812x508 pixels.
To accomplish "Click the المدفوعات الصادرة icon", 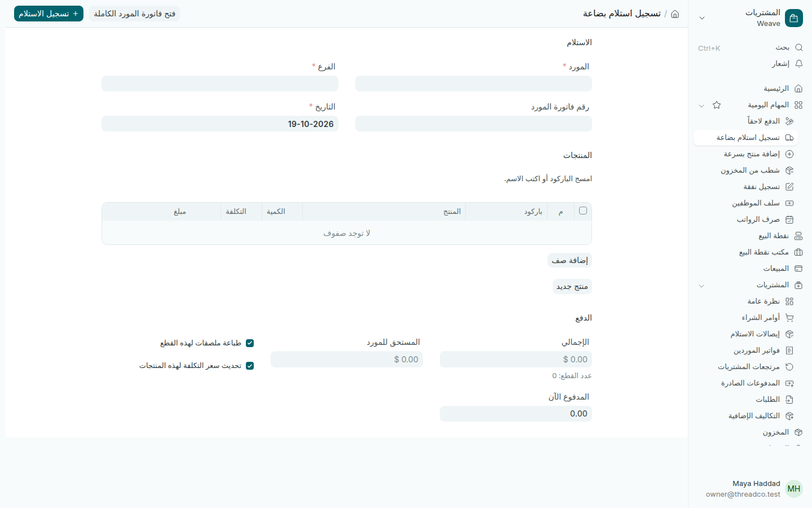I will point(789,383).
